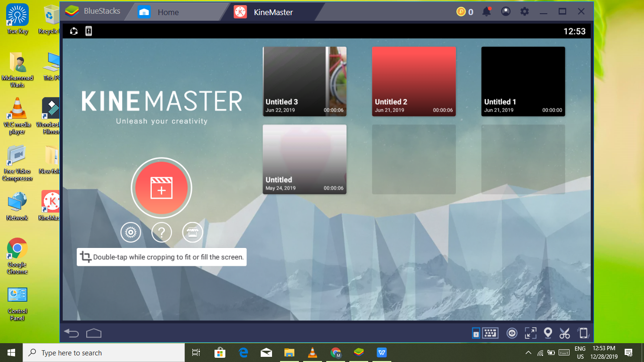Create a new KineMaster project
The height and width of the screenshot is (362, 644).
pos(161,188)
